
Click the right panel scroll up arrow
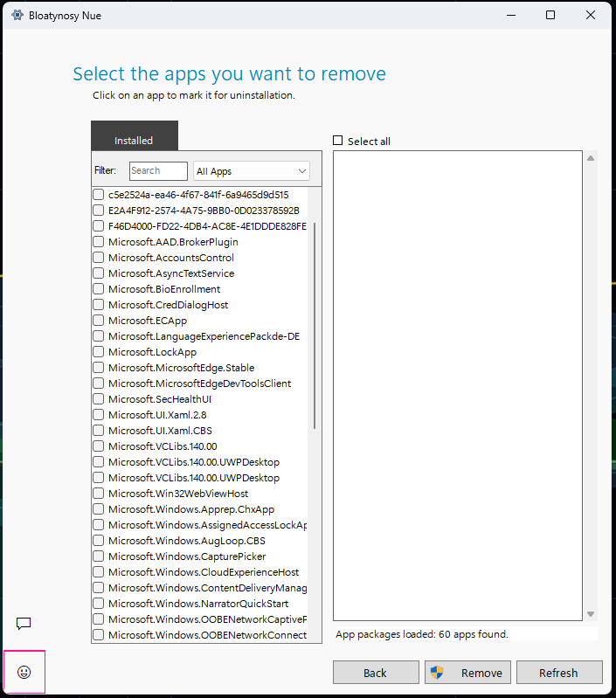click(x=591, y=158)
